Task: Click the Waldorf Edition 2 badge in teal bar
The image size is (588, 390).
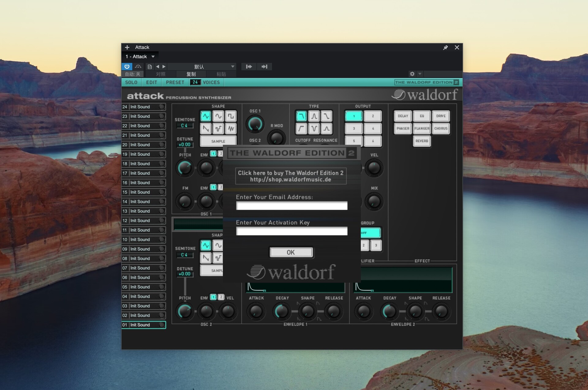Action: click(x=427, y=82)
